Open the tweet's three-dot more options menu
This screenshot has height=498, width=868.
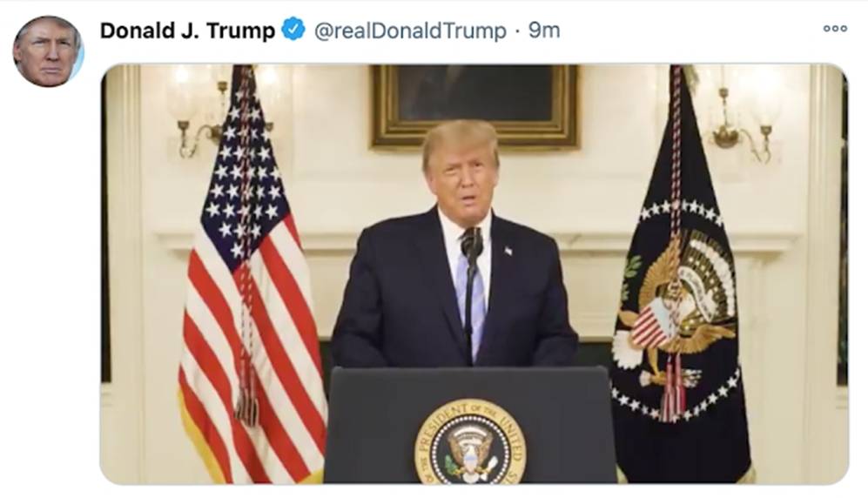click(835, 28)
